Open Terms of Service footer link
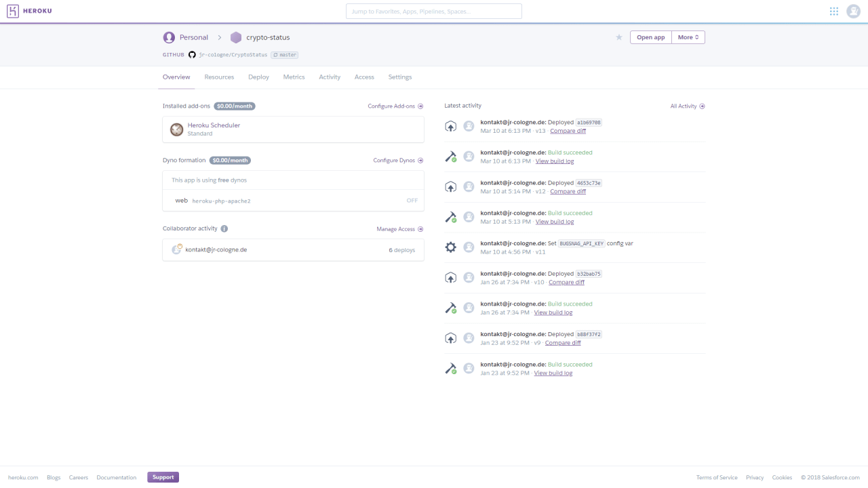The image size is (868, 488). (x=717, y=477)
